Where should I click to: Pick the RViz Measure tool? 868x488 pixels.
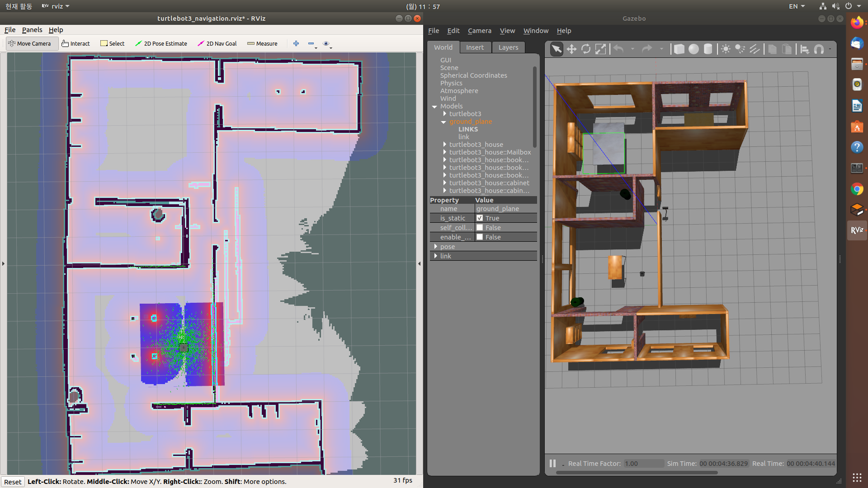pyautogui.click(x=262, y=44)
